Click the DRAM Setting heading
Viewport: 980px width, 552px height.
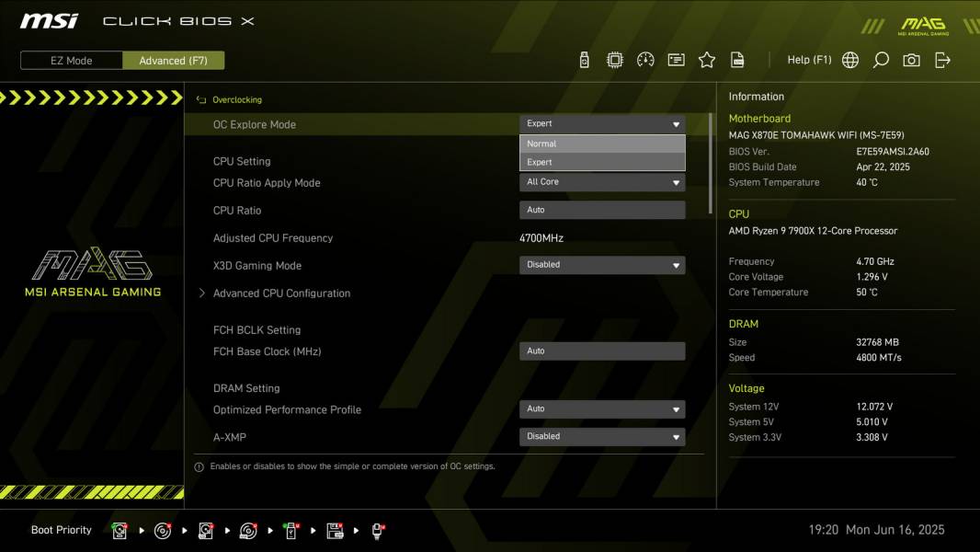pos(246,388)
